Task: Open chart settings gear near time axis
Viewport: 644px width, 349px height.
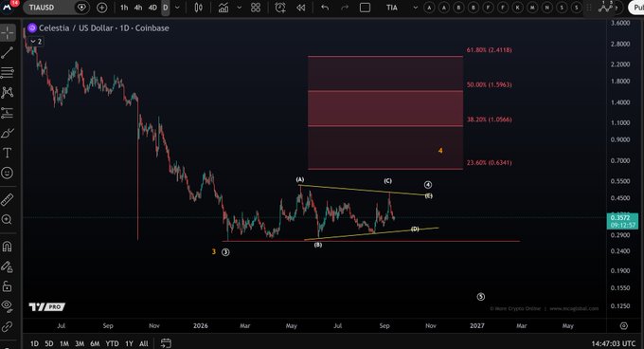Action: pyautogui.click(x=624, y=326)
